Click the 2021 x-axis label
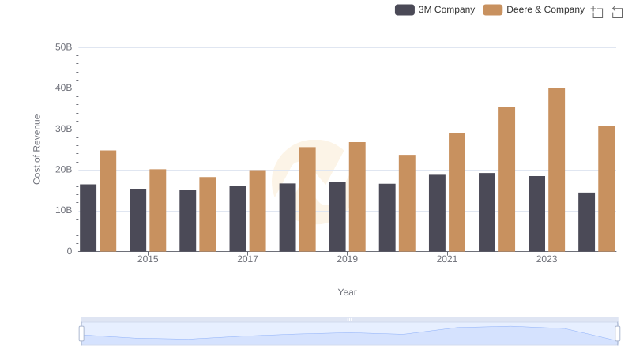The width and height of the screenshot is (632, 364). [446, 259]
